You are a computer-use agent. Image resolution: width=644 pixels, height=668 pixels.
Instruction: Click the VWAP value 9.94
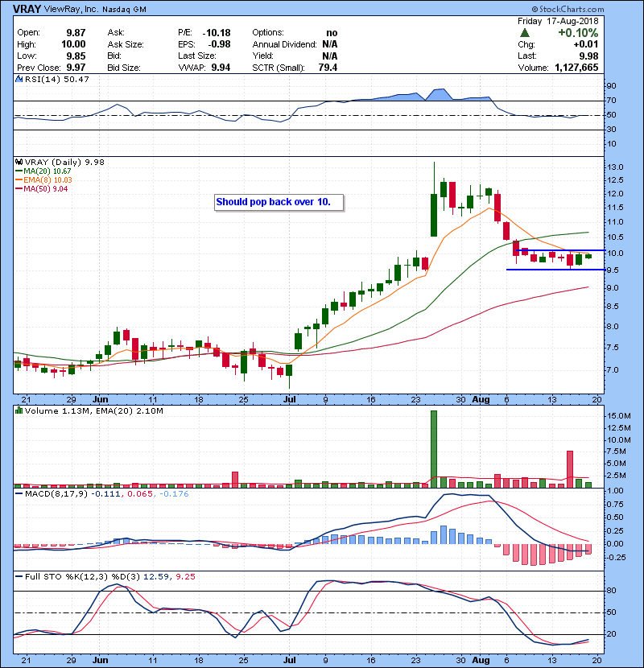(x=221, y=68)
